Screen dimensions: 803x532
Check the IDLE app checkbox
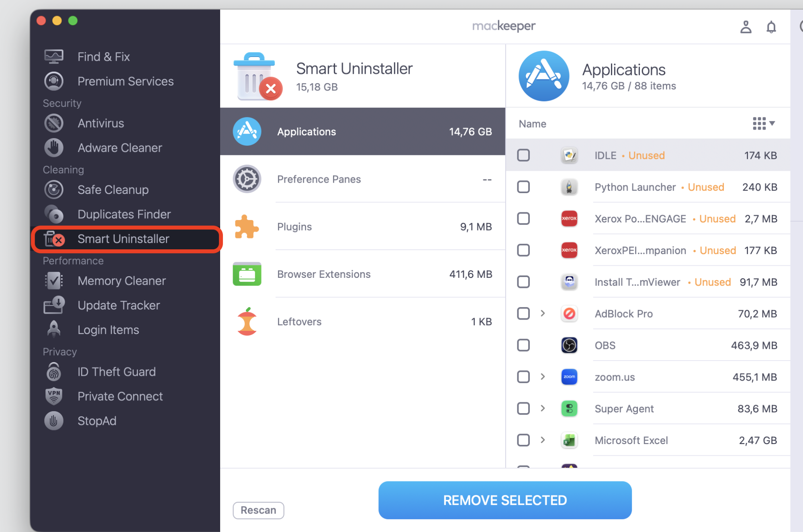pyautogui.click(x=523, y=155)
